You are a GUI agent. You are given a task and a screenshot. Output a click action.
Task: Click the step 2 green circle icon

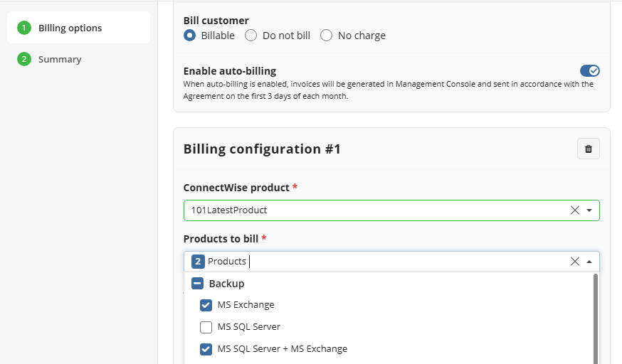[x=24, y=59]
